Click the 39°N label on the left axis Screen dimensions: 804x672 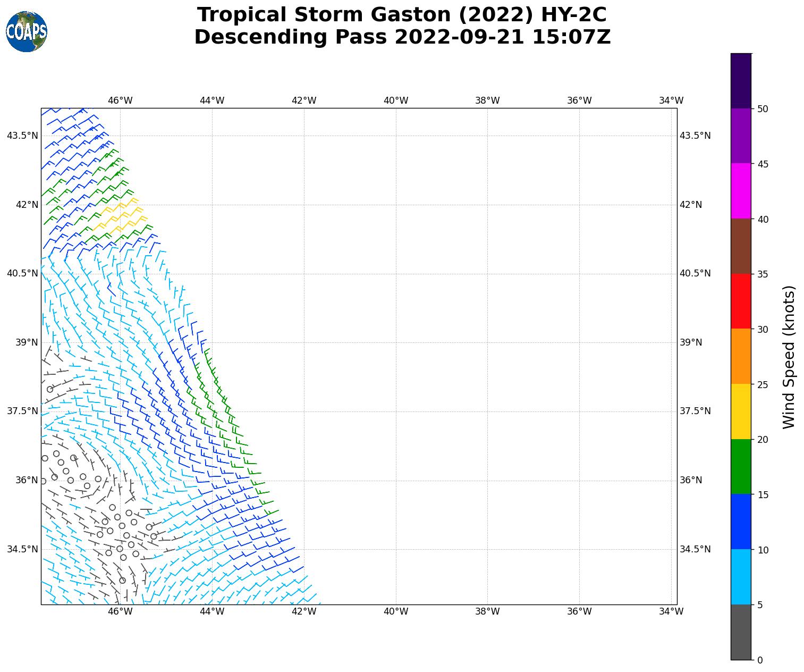coord(27,342)
